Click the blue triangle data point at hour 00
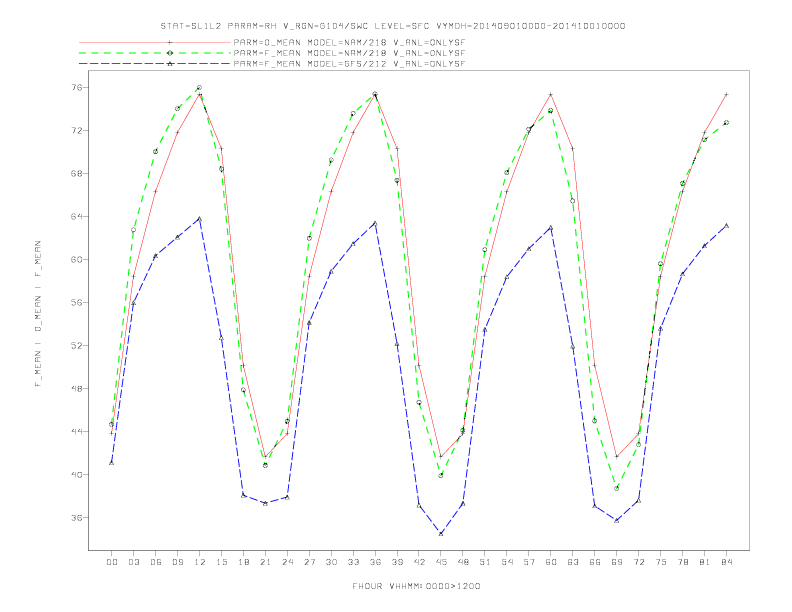 (112, 463)
